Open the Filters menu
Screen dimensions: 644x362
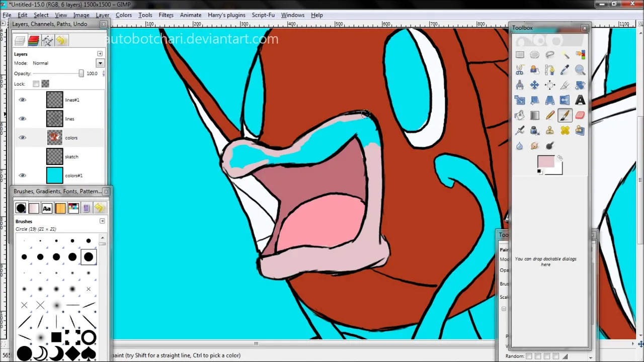[x=166, y=15]
